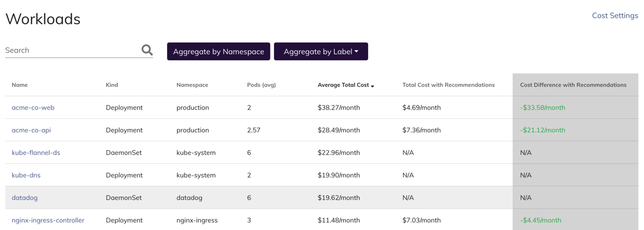
Task: Click kube-flannel-ds DaemonSet kind cell
Action: tap(124, 153)
